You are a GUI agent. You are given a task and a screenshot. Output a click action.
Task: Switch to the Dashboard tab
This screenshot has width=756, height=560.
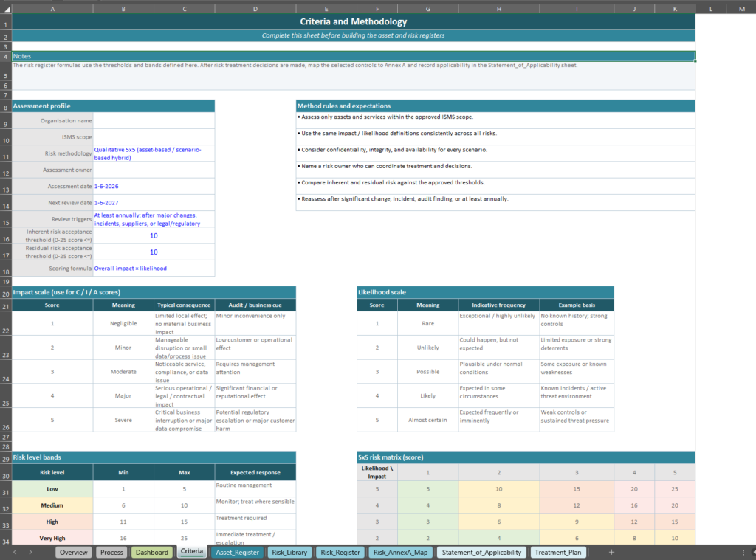(151, 552)
